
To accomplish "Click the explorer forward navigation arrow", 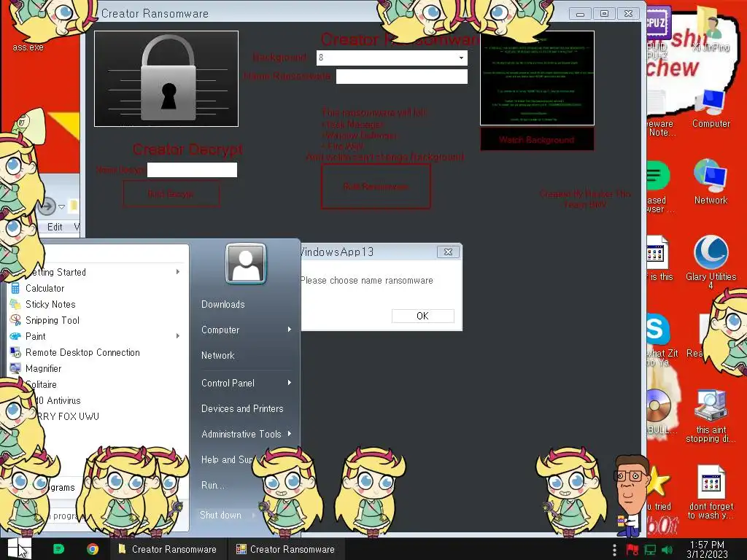I will tap(47, 206).
